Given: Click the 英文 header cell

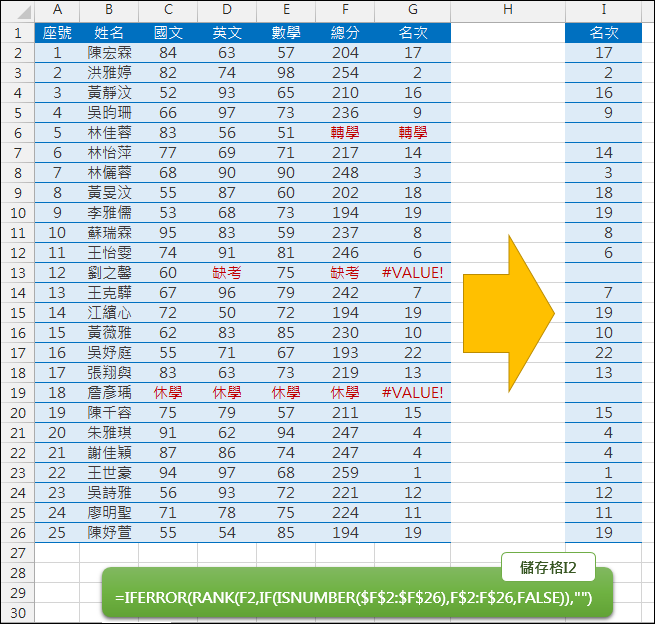Looking at the screenshot, I should 227,33.
